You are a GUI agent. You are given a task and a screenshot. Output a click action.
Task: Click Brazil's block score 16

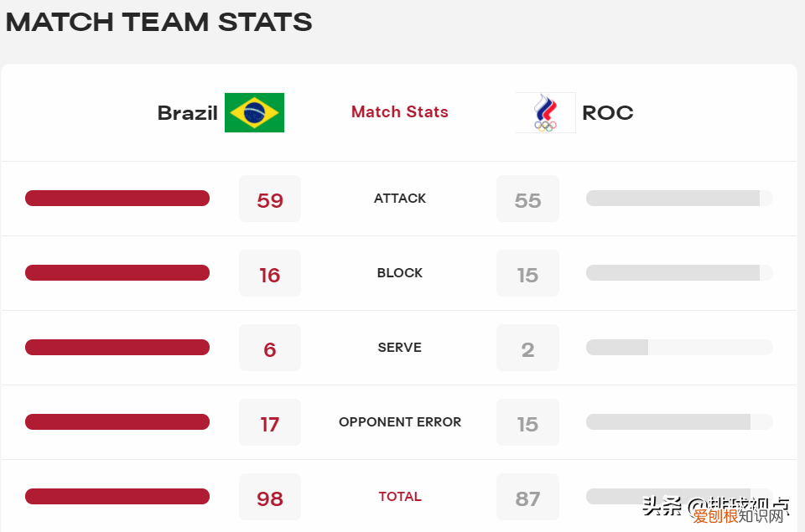pos(270,274)
